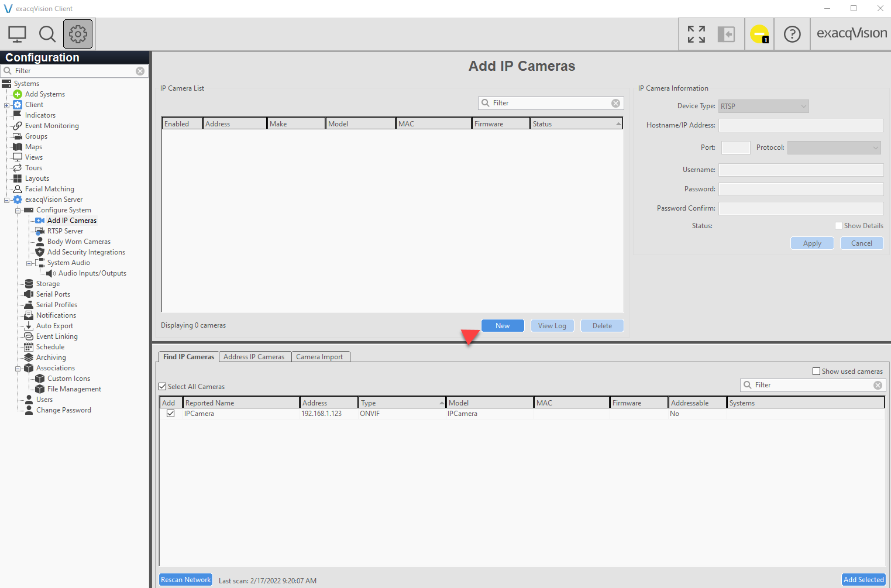Viewport: 891px width, 588px height.
Task: Click the Facial Matching person icon
Action: click(18, 189)
